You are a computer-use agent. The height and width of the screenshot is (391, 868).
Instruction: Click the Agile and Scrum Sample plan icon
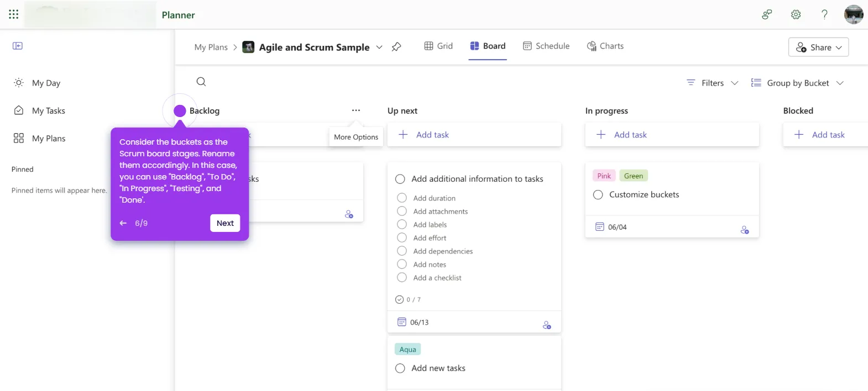point(248,47)
